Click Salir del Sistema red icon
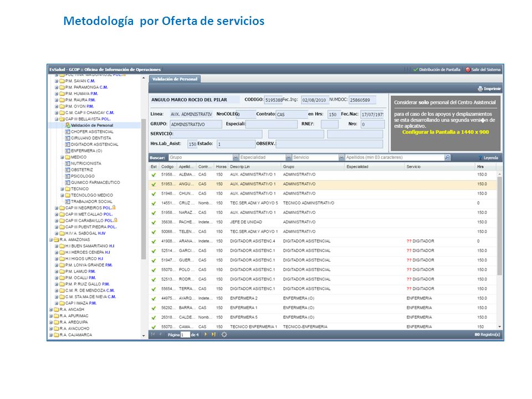This screenshot has height=399, width=532. tap(468, 70)
